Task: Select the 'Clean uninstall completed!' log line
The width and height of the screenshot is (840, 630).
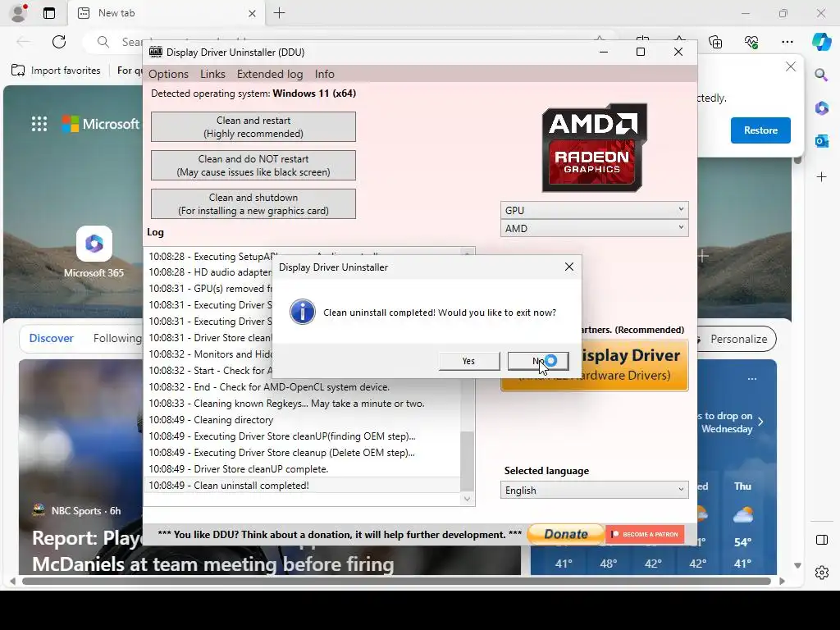Action: [303, 486]
